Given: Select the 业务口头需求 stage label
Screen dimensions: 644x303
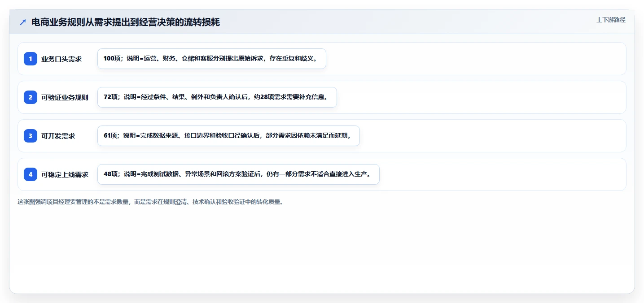Looking at the screenshot, I should click(61, 59).
